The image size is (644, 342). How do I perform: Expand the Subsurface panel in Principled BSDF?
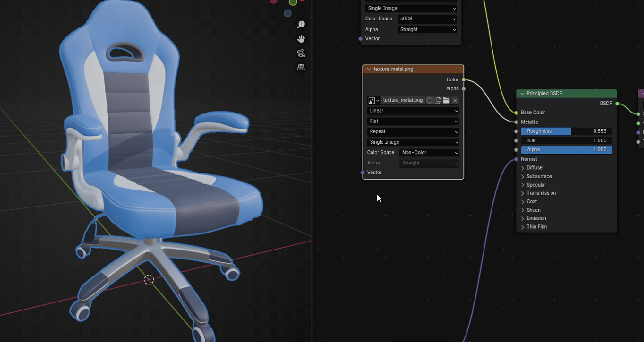[x=539, y=177]
